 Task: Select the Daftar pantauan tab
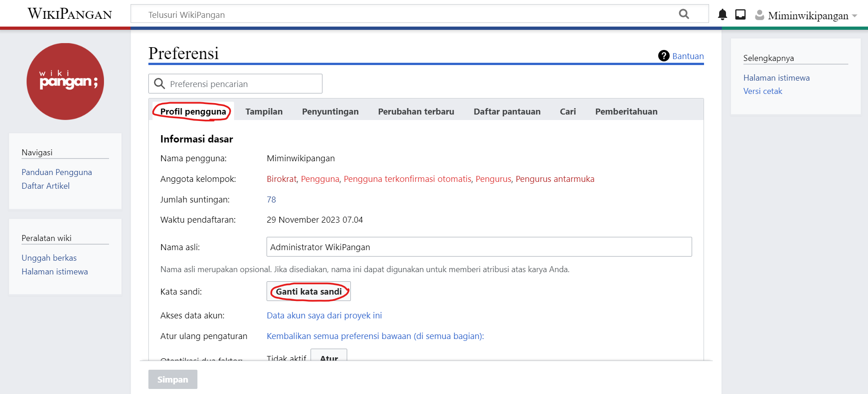[507, 111]
